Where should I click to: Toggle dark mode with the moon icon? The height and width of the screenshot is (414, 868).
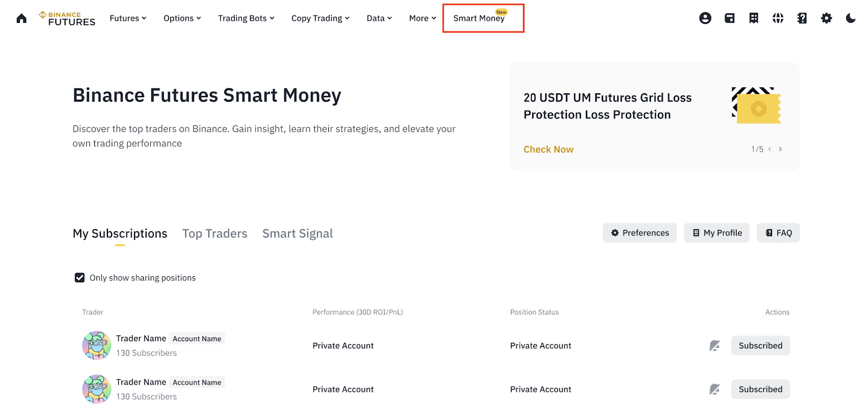pyautogui.click(x=851, y=18)
